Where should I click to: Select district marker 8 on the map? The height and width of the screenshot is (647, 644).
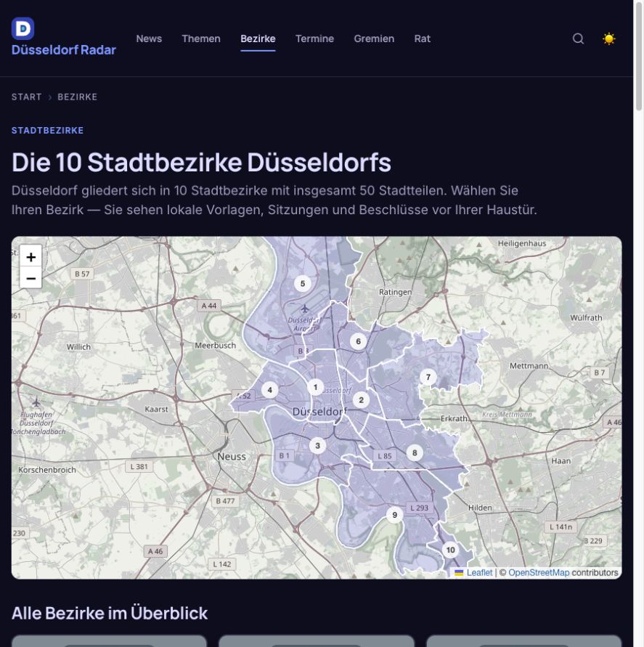tap(415, 452)
